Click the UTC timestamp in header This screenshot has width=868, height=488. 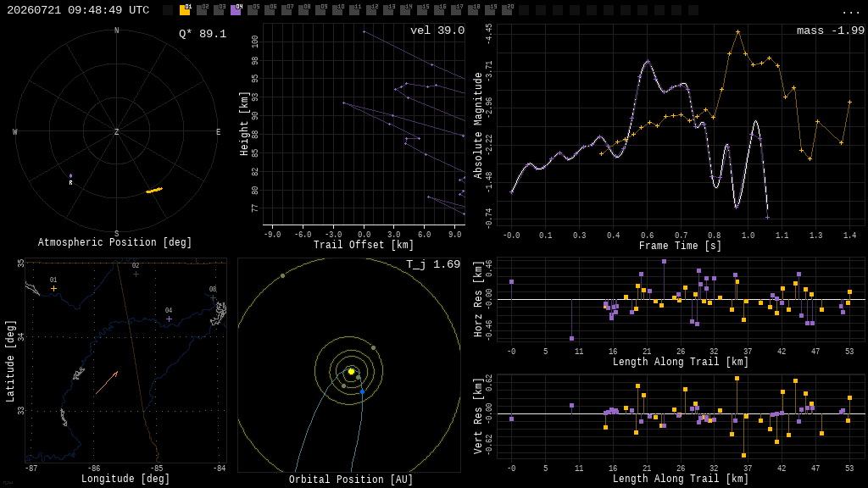(x=78, y=10)
